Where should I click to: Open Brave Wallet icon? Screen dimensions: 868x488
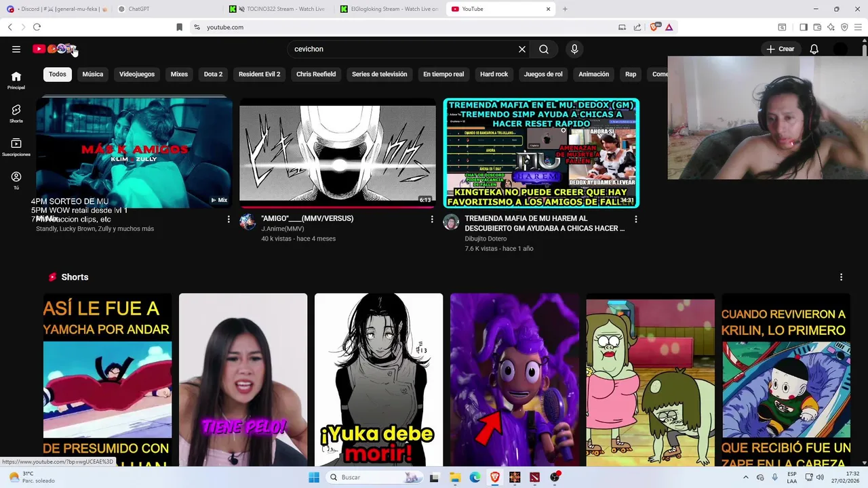(817, 27)
